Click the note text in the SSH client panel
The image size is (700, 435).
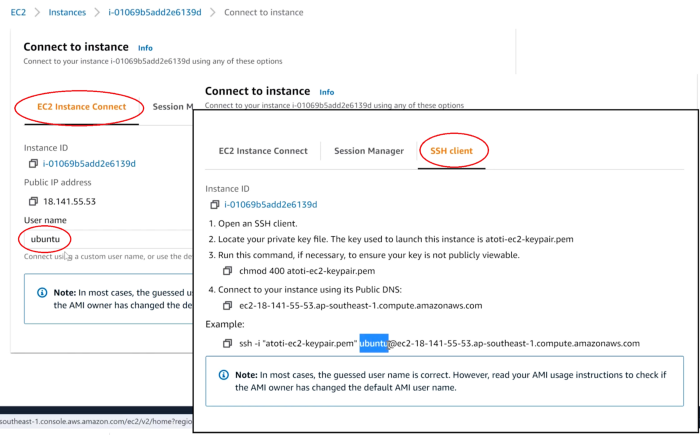(x=450, y=381)
